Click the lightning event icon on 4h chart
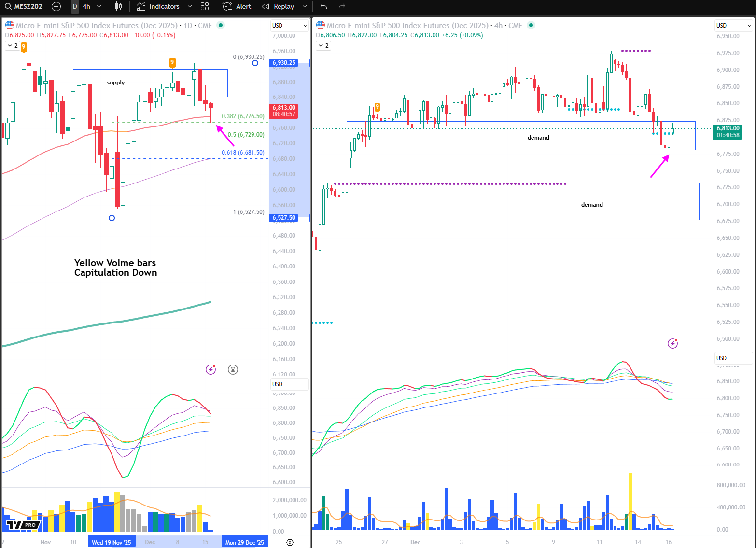This screenshot has width=756, height=548. coord(672,343)
